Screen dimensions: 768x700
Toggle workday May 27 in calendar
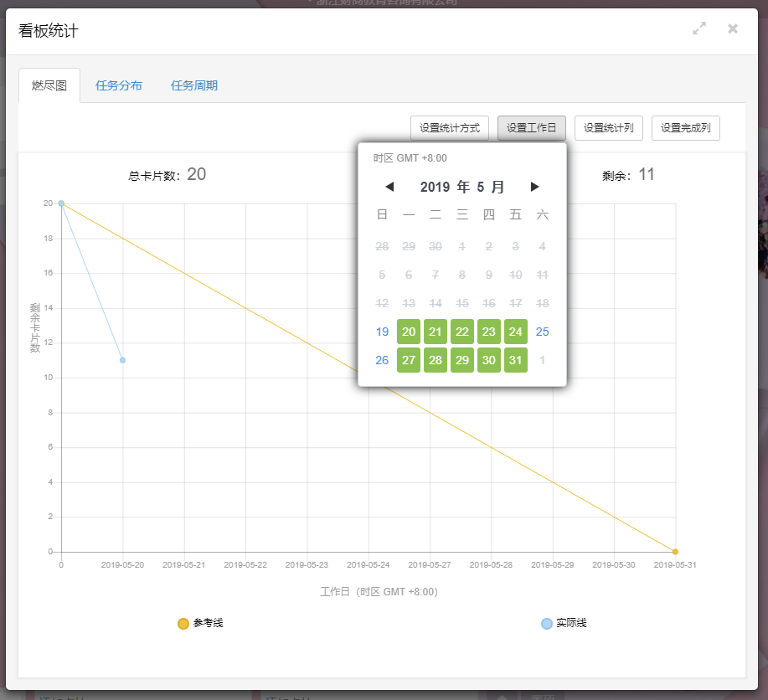(409, 360)
